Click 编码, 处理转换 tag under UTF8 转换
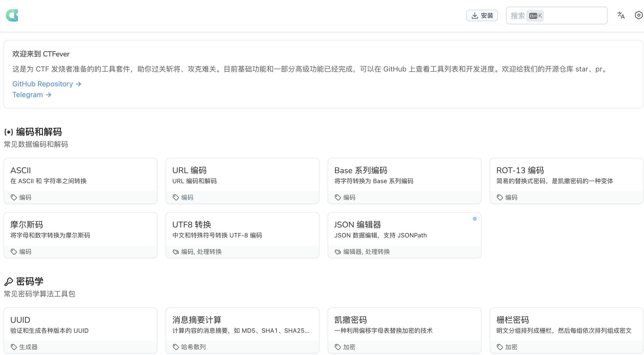644x355 pixels. (x=202, y=252)
